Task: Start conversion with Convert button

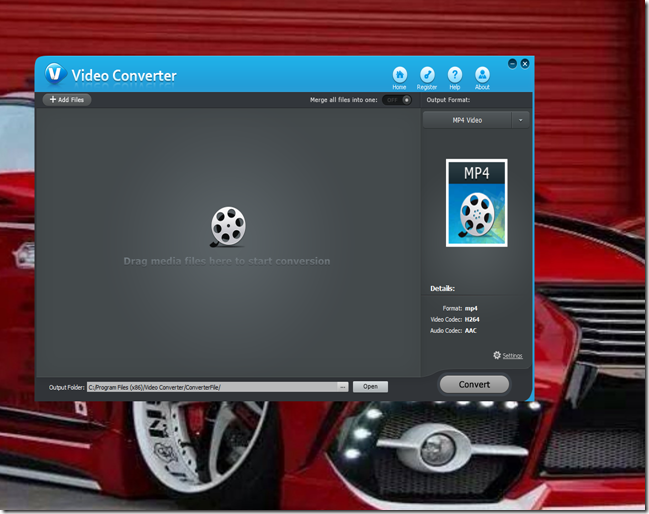Action: point(474,384)
